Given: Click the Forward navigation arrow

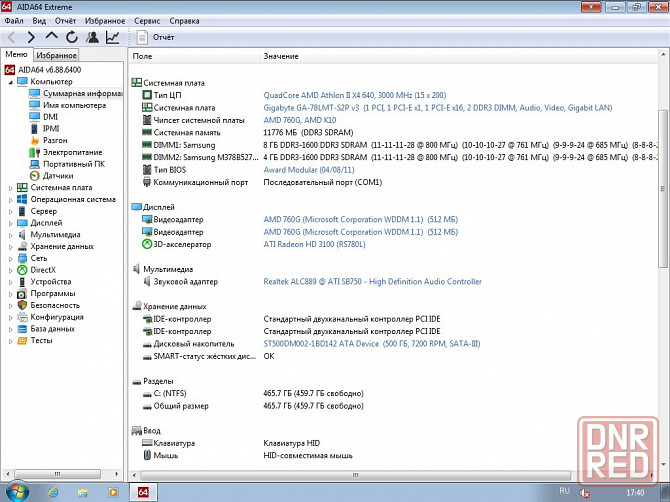Looking at the screenshot, I should pyautogui.click(x=31, y=38).
